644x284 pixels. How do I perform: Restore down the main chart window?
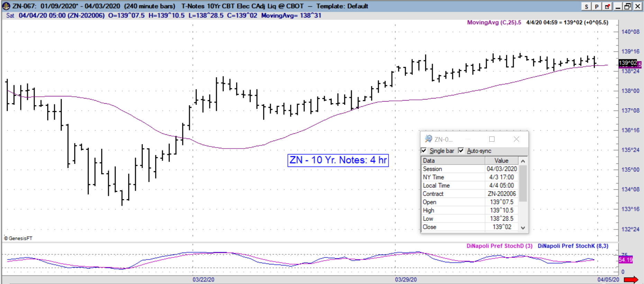point(628,7)
